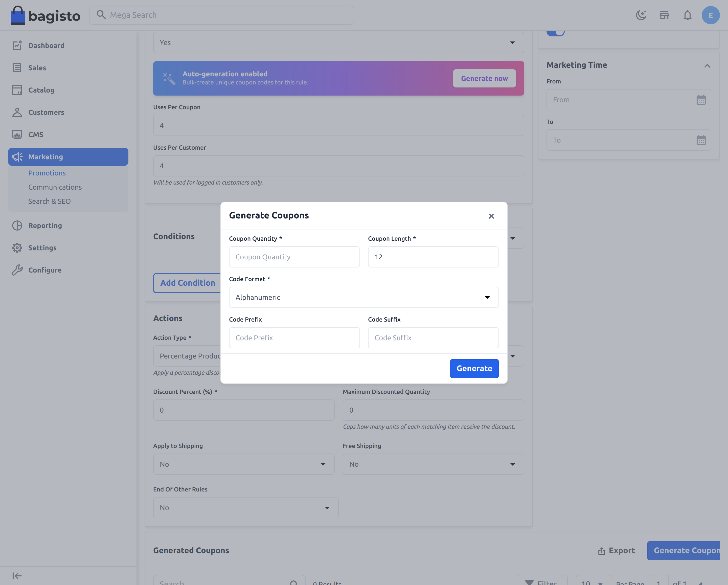The image size is (728, 585).
Task: Open the Reporting menu
Action: tap(68, 226)
